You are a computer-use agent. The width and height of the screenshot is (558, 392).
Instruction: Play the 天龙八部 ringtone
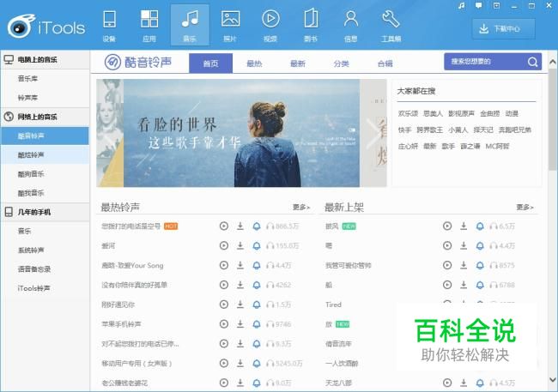(x=447, y=383)
